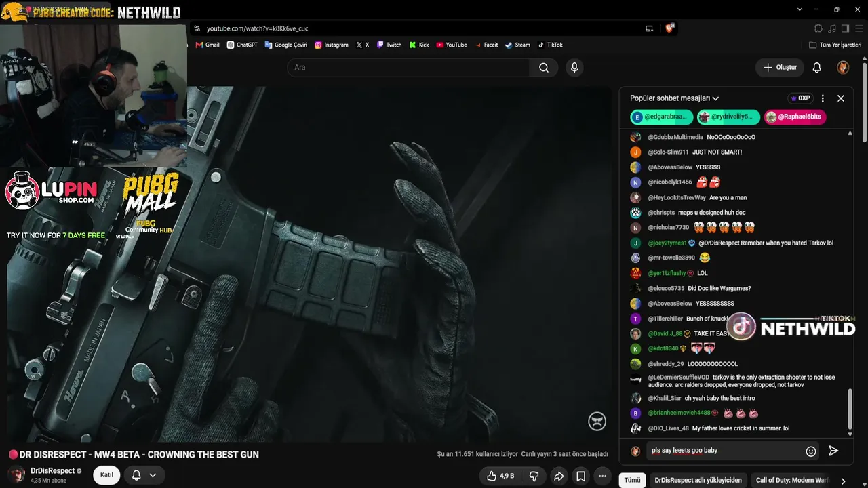Click the @Khalil_Siar username in chat
The width and height of the screenshot is (868, 488).
point(665,399)
